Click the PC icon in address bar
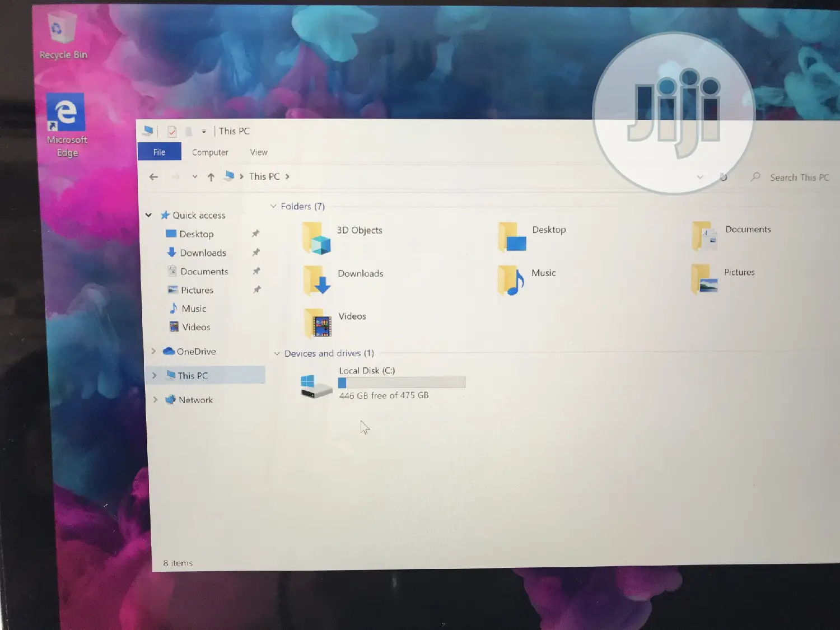840x630 pixels. (229, 176)
